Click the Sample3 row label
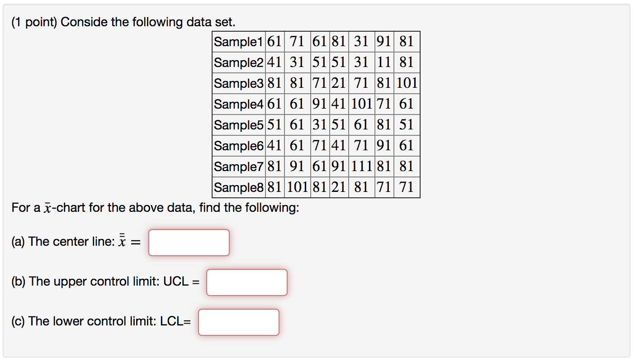Viewport: 644px width, 363px height. tap(238, 83)
